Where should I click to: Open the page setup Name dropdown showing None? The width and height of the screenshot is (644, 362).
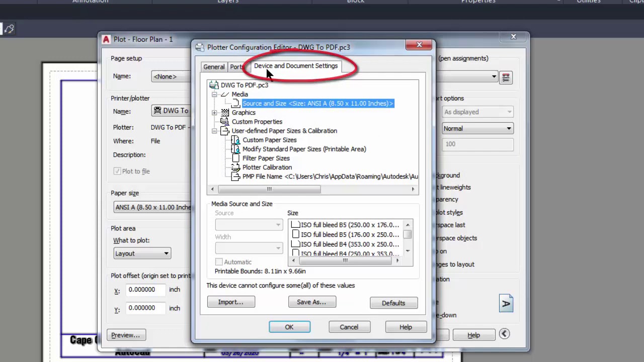[x=171, y=76]
